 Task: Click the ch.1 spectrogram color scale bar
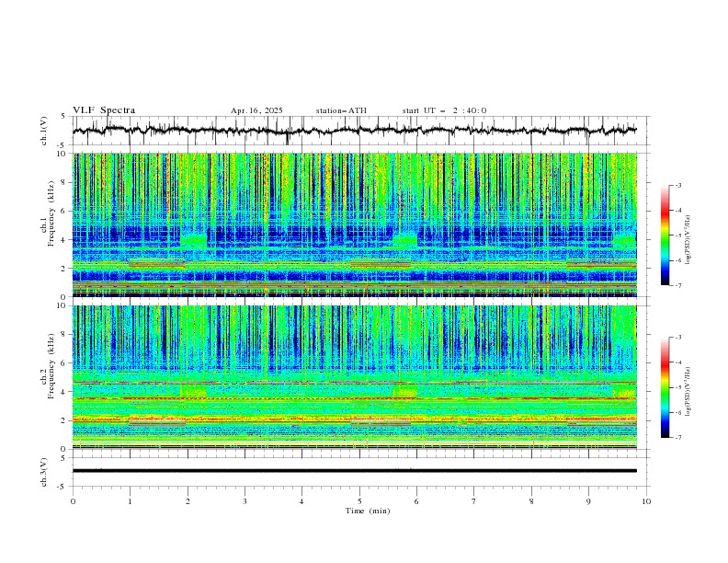tap(665, 236)
